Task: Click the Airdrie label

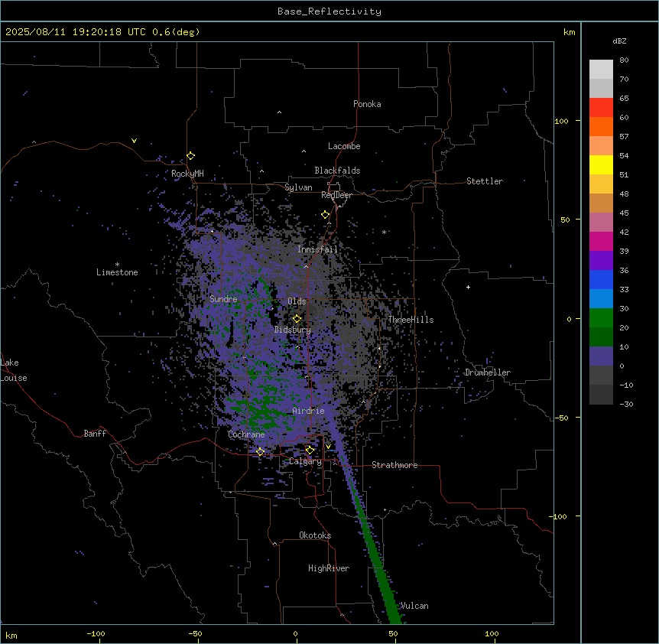Action: pos(309,411)
